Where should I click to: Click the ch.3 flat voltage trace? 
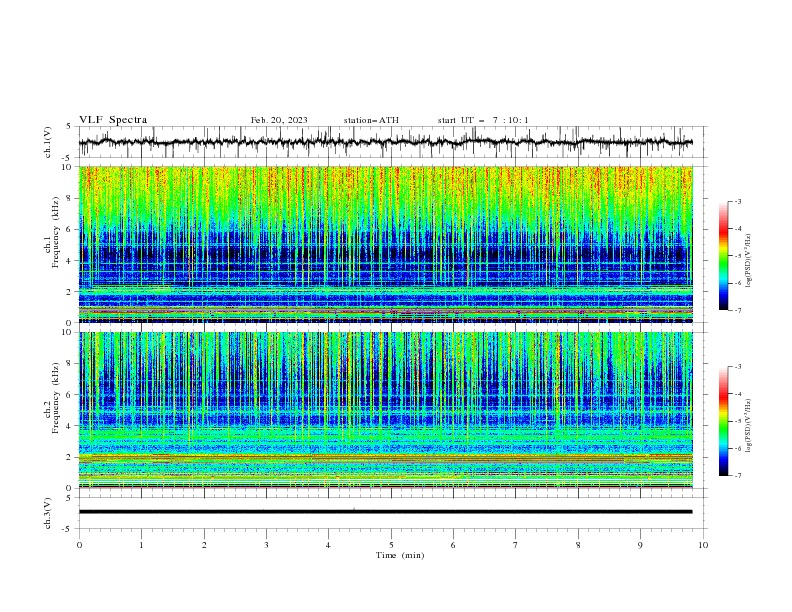tap(386, 512)
